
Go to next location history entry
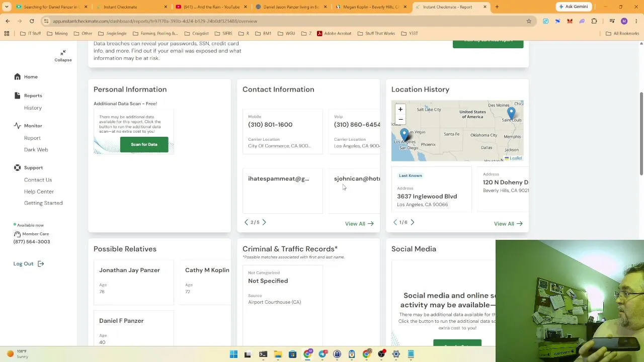(x=412, y=222)
